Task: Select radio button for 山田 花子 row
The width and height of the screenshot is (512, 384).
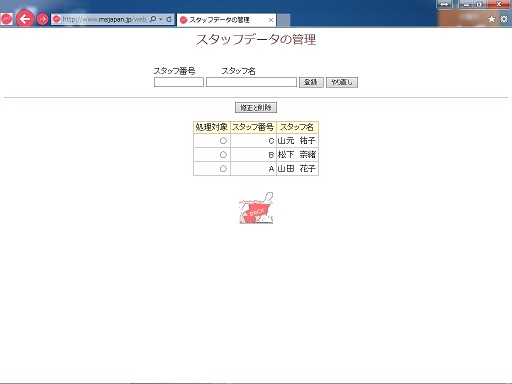Action: [x=223, y=169]
